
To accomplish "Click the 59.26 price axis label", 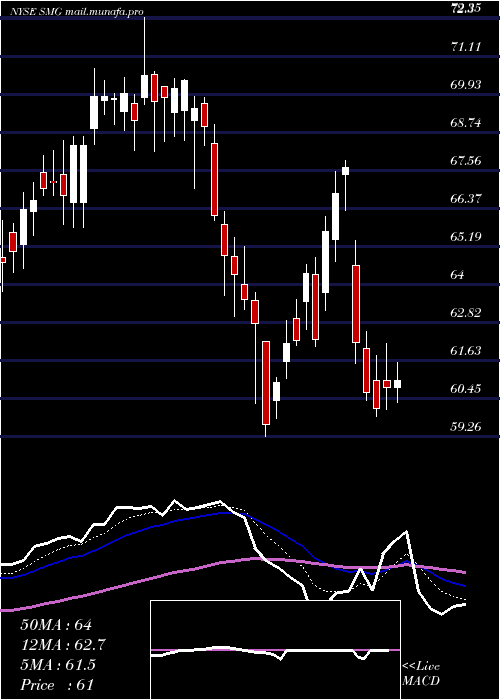I will pos(466,426).
